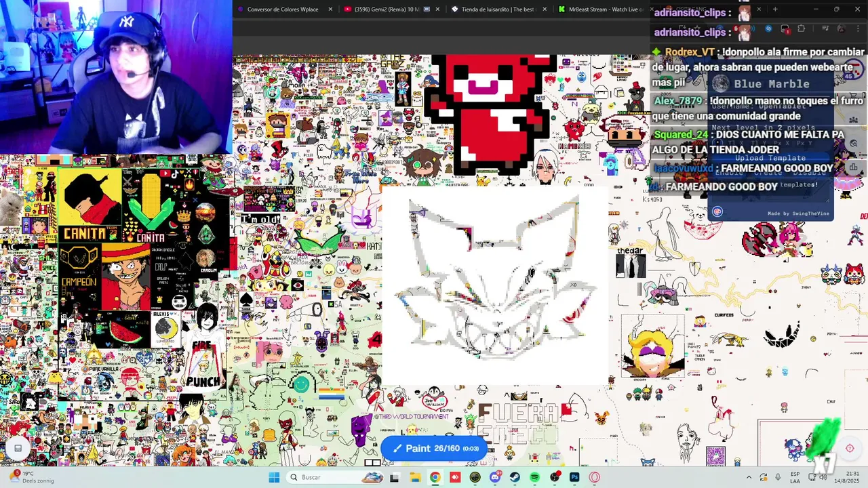Image resolution: width=868 pixels, height=488 pixels.
Task: Click the red extension icon in toolbar
Action: [785, 28]
